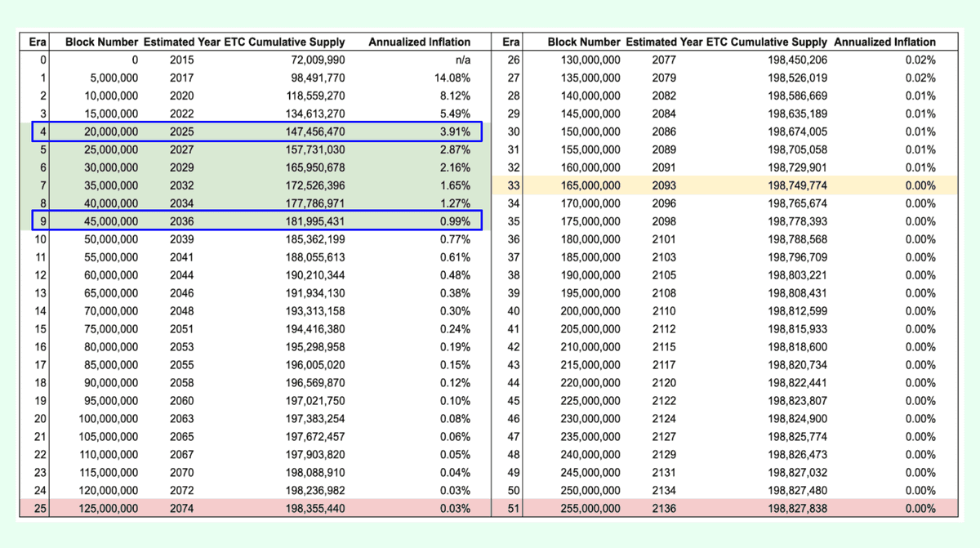The image size is (980, 548).
Task: Select the final supply value 198,827,838
Action: click(x=796, y=509)
